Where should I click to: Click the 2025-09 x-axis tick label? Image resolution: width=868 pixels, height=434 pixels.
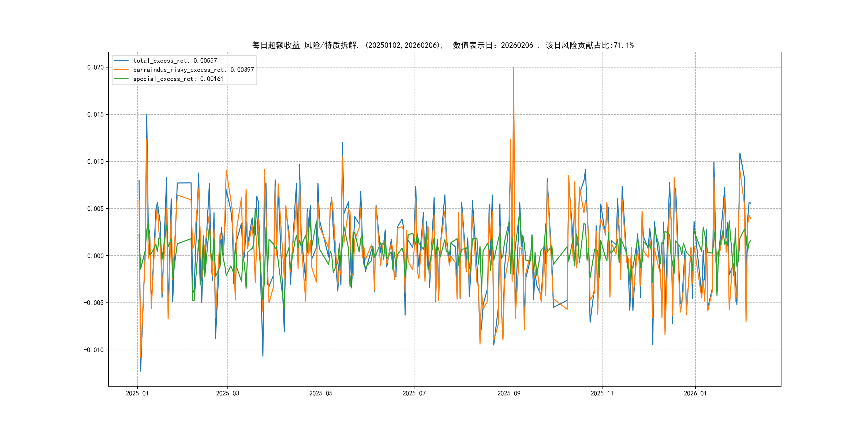[x=509, y=393]
